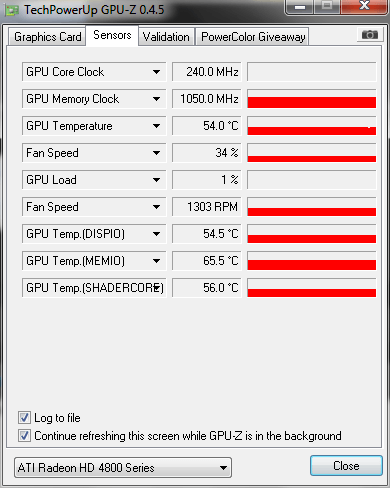Open the GPU Temperature sensor dropdown

coord(156,126)
